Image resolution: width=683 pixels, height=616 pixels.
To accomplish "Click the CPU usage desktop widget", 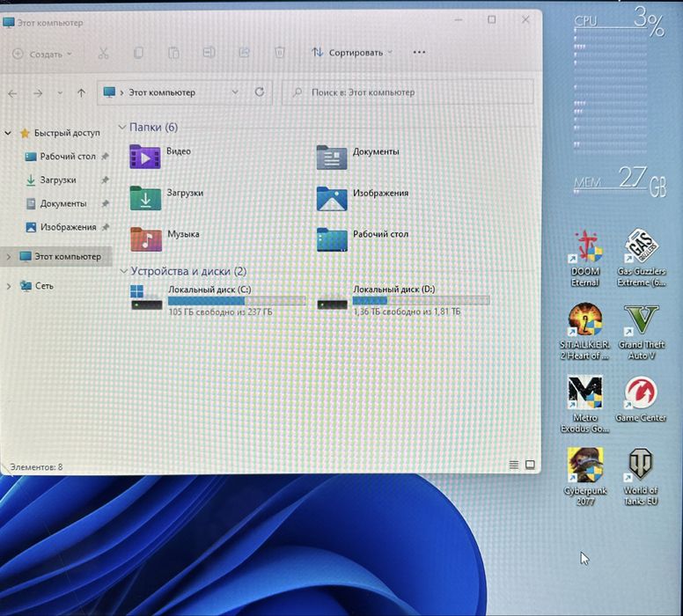I will [x=619, y=83].
